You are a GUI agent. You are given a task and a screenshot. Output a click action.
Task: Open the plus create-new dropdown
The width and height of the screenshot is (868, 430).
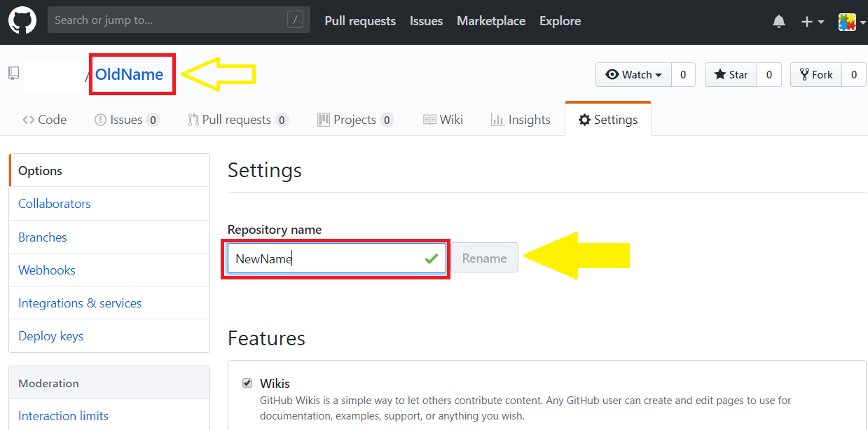[812, 22]
